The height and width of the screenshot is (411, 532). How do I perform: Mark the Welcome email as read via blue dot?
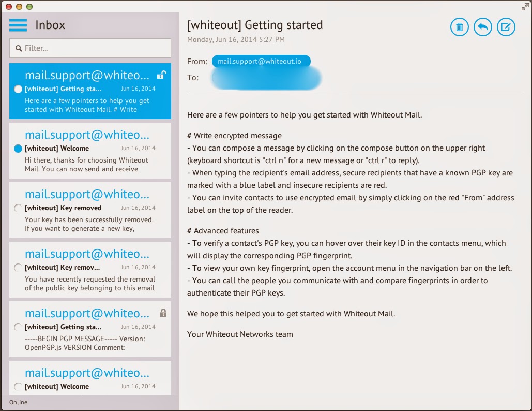[18, 149]
